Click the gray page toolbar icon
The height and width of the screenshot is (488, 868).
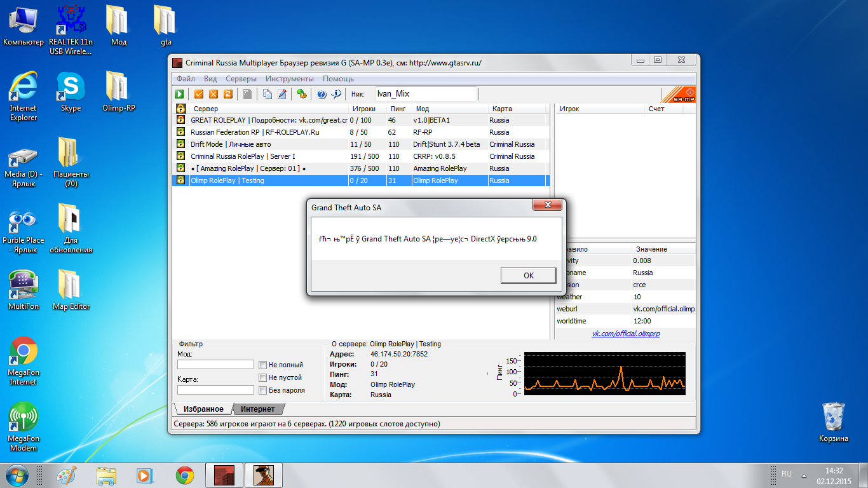[x=247, y=94]
